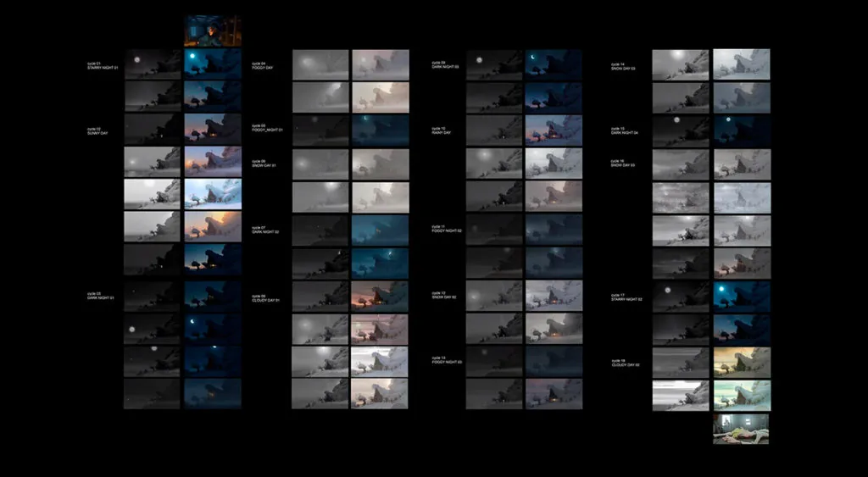Open the lying character thumbnail at bottom right
This screenshot has width=868, height=477.
pos(741,429)
